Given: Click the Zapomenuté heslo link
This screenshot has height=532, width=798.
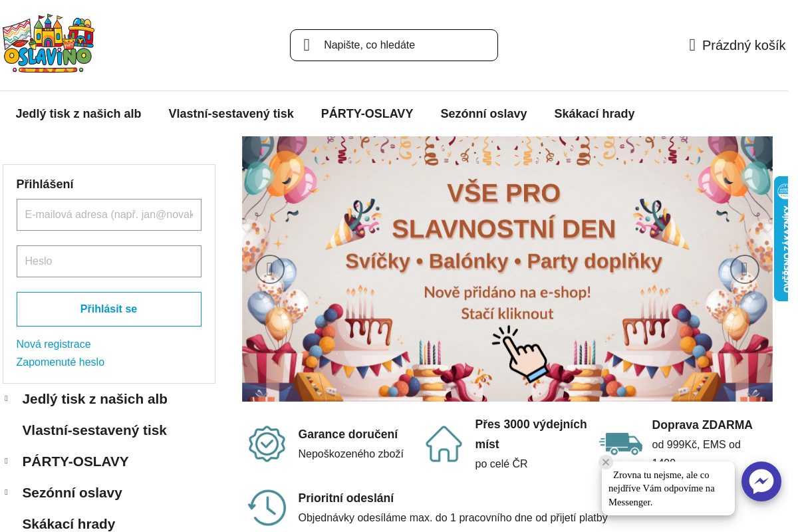Looking at the screenshot, I should pyautogui.click(x=60, y=362).
